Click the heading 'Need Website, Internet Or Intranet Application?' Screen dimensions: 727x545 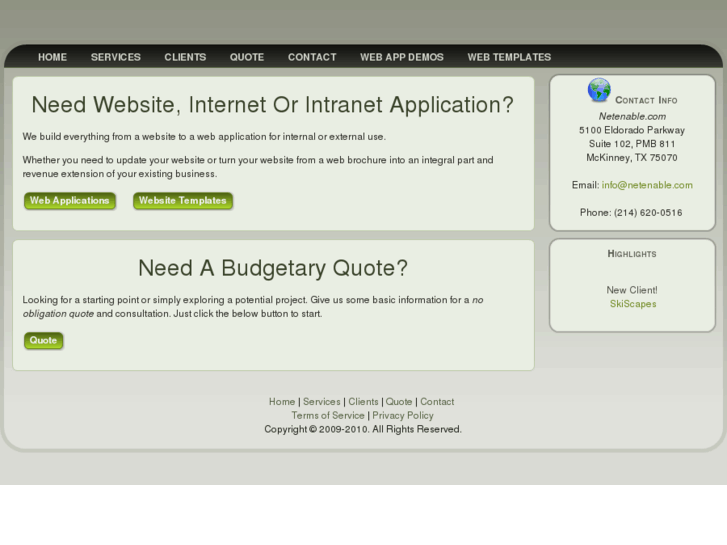pos(273,105)
